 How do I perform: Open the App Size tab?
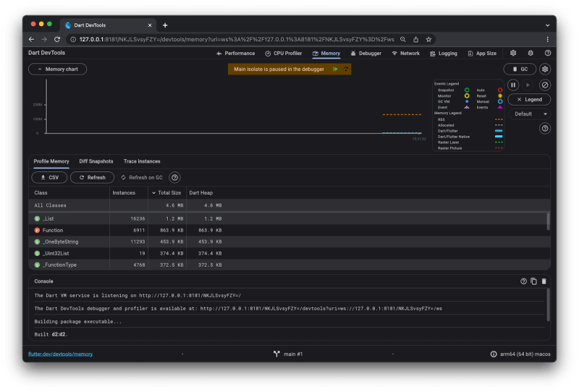pyautogui.click(x=482, y=53)
